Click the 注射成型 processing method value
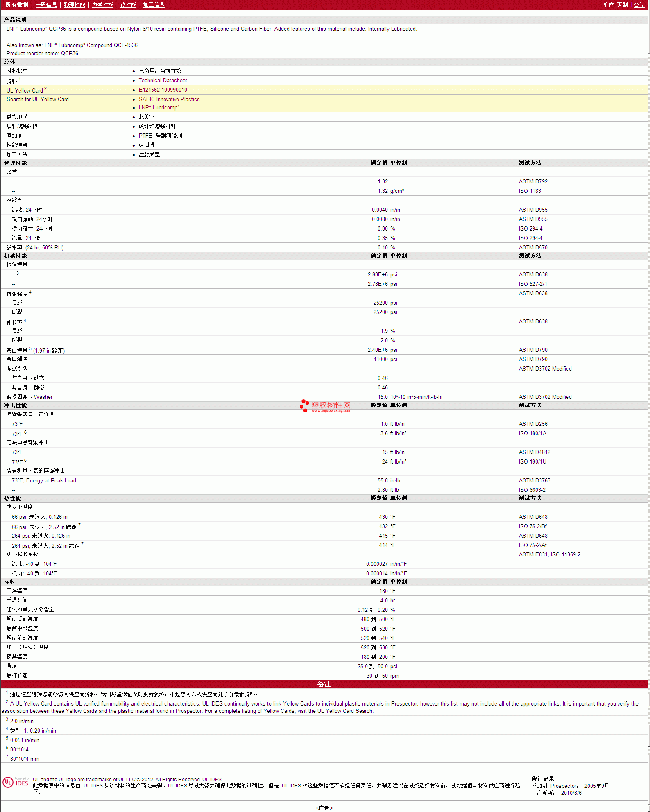 149,155
